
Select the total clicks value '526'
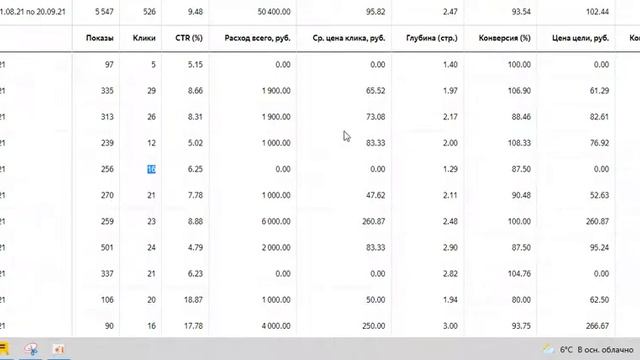coord(149,12)
